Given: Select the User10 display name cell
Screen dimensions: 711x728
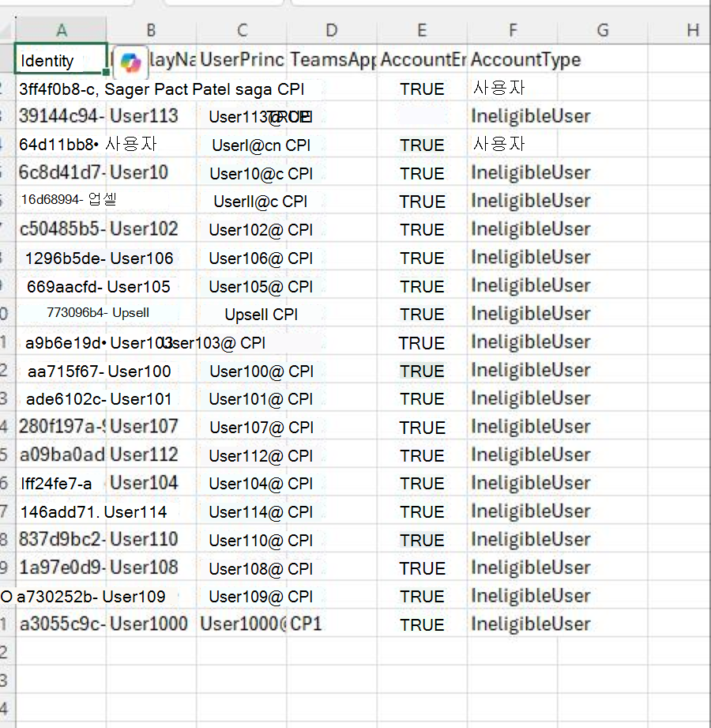Looking at the screenshot, I should (x=152, y=173).
